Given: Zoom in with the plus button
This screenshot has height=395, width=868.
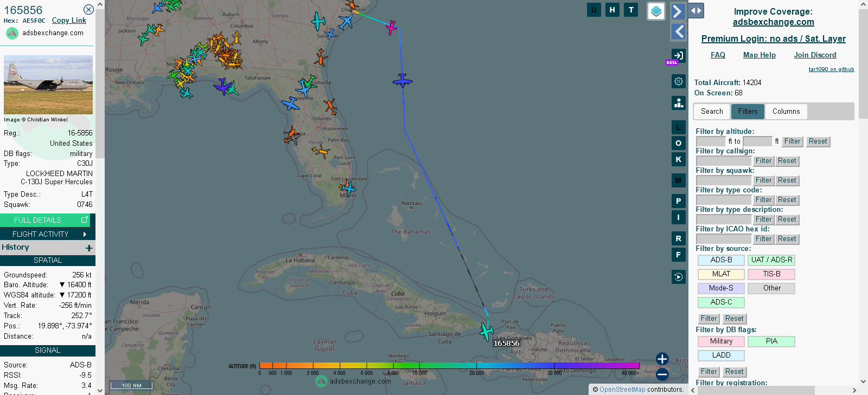Looking at the screenshot, I should click(x=662, y=359).
